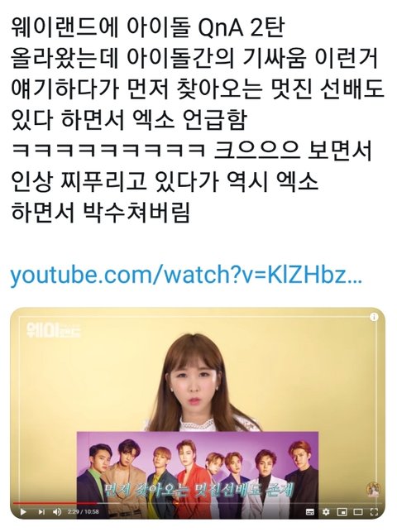Click the EXO group photo overlay
397x532 pixels.
coord(198,467)
